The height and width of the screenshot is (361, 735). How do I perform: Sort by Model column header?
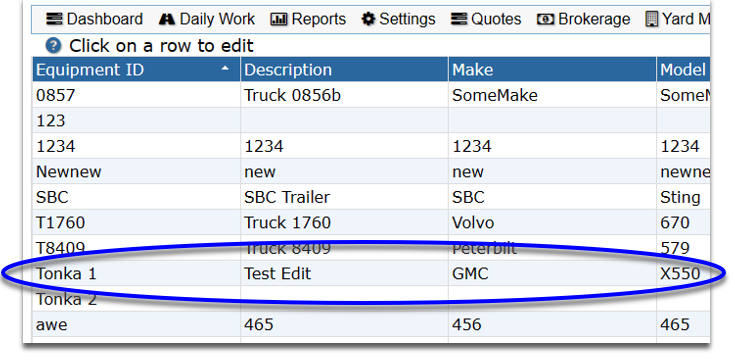683,70
